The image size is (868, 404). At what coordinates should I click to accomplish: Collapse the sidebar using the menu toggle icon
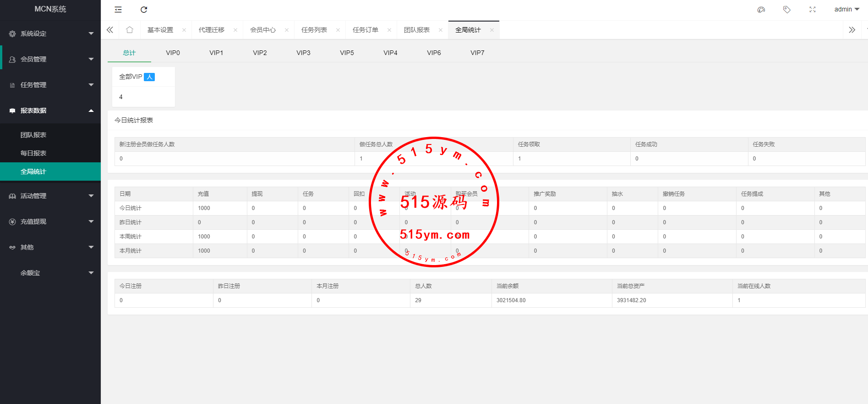(x=118, y=10)
